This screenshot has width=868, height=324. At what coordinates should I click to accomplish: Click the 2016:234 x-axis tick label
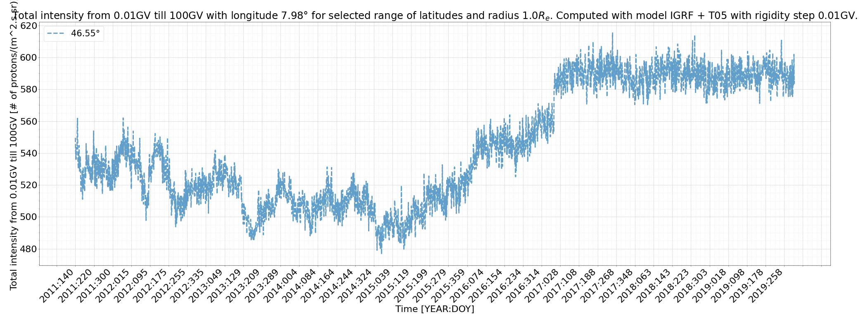(x=504, y=285)
